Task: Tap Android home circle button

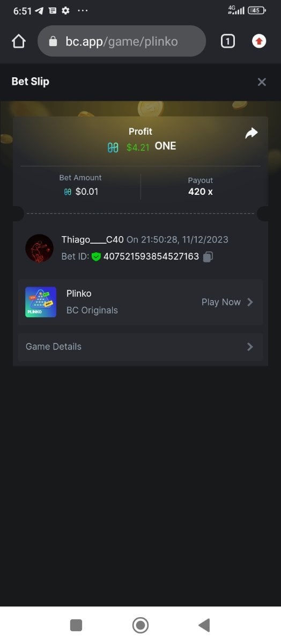Action: 140,625
